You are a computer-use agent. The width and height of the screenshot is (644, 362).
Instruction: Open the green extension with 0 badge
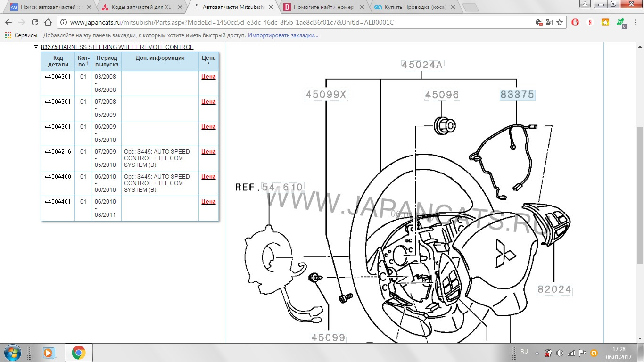pyautogui.click(x=621, y=23)
